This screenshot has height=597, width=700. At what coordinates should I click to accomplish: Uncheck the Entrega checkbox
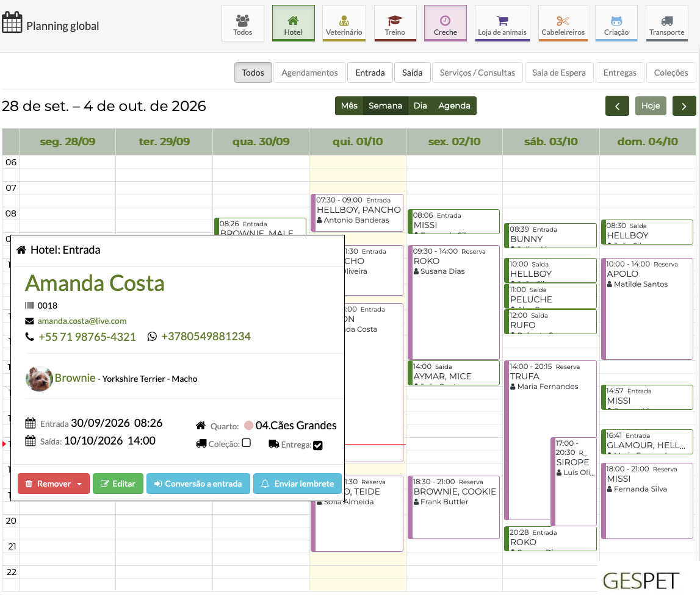click(318, 445)
